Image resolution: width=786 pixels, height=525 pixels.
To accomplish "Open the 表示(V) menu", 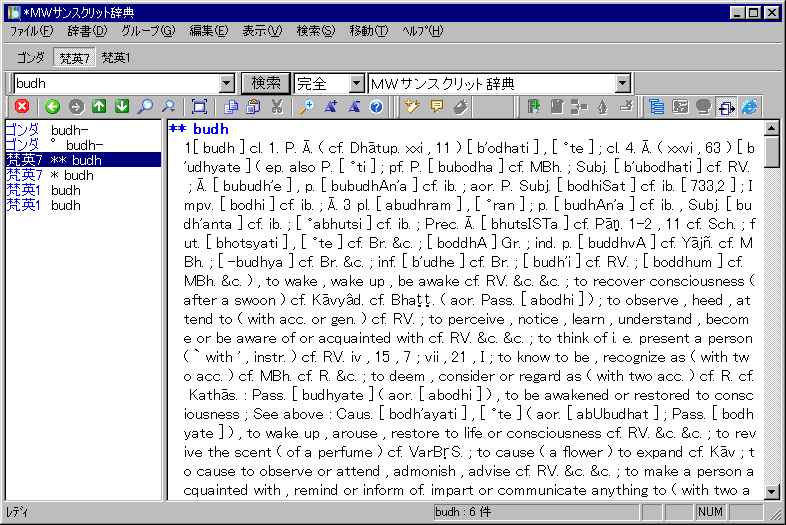I will click(x=262, y=31).
